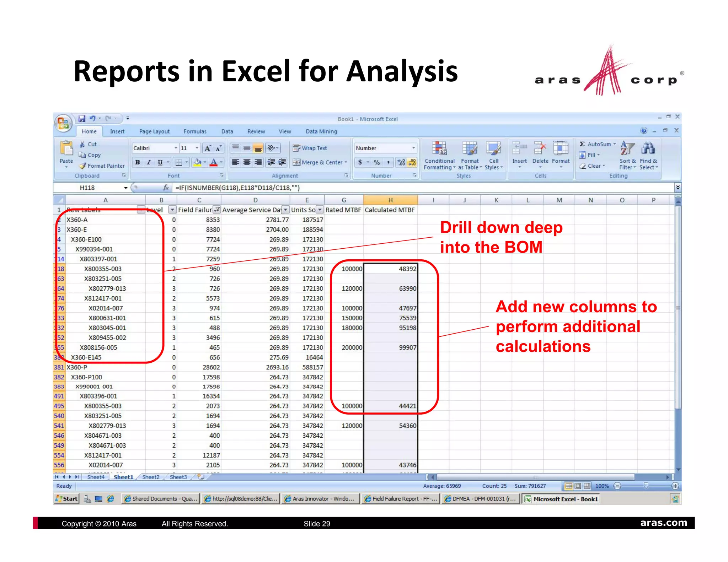Increase font size with Grow Font
Image resolution: width=728 pixels, height=562 pixels.
pyautogui.click(x=208, y=148)
